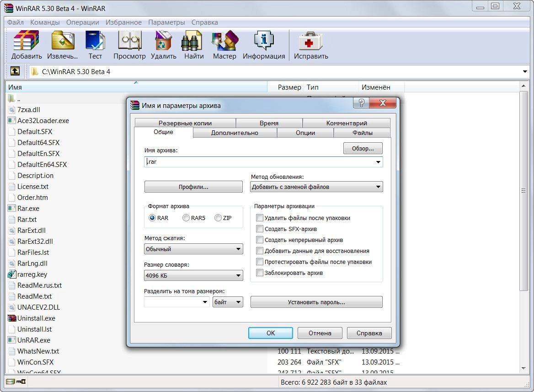Open the байт units dropdown

tap(228, 302)
